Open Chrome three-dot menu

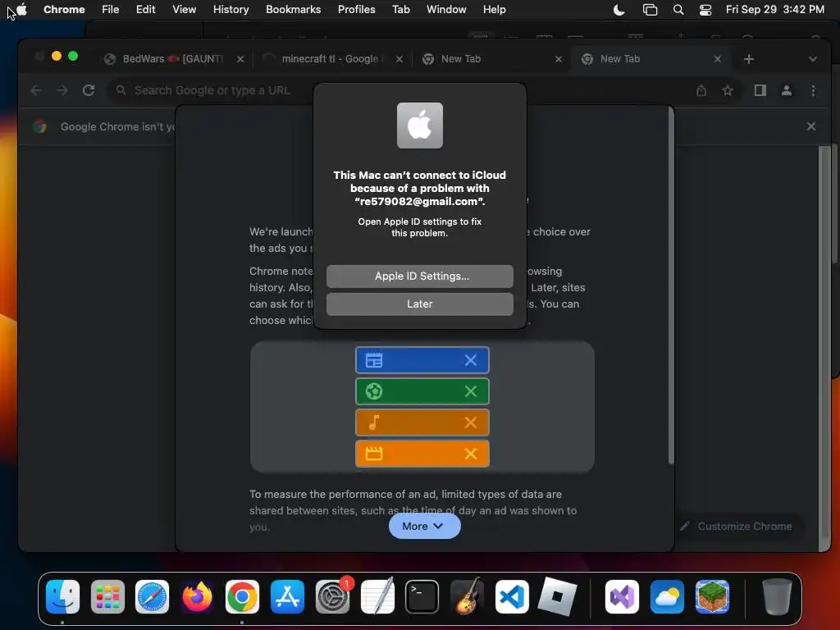813,90
